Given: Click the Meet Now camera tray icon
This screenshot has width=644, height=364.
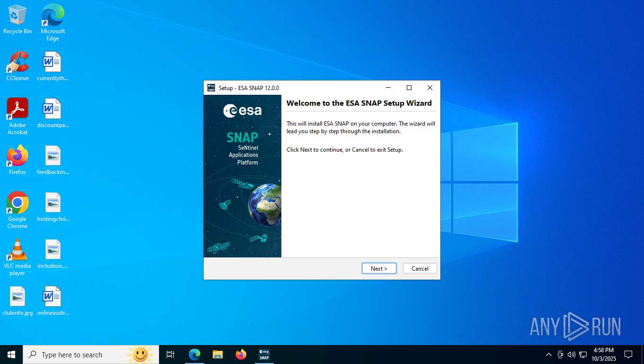Looking at the screenshot, I should (560, 355).
